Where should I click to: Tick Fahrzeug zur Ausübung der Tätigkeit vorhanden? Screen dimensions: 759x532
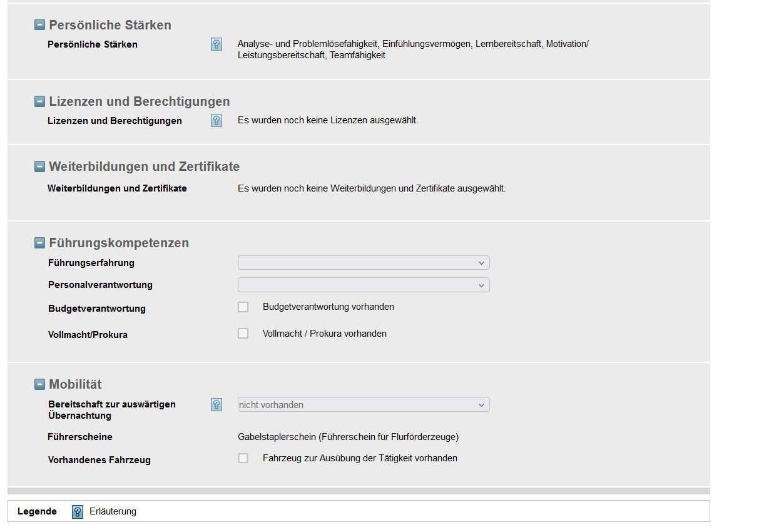click(x=243, y=458)
